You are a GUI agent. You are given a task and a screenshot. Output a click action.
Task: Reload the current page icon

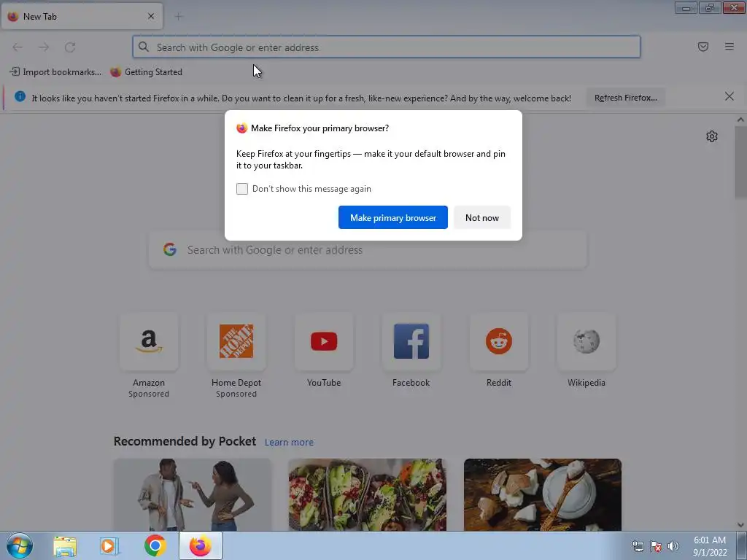coord(70,47)
